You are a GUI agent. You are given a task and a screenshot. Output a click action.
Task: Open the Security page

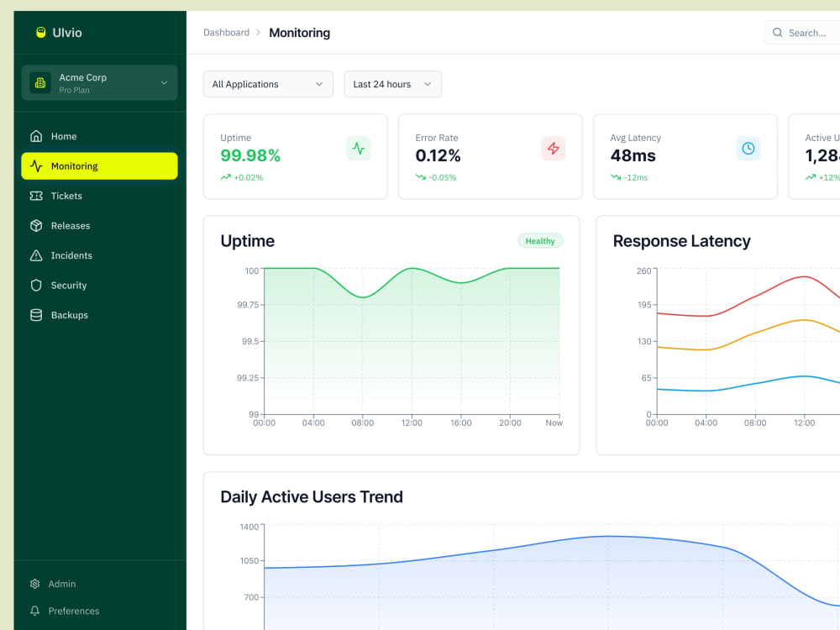click(100, 286)
